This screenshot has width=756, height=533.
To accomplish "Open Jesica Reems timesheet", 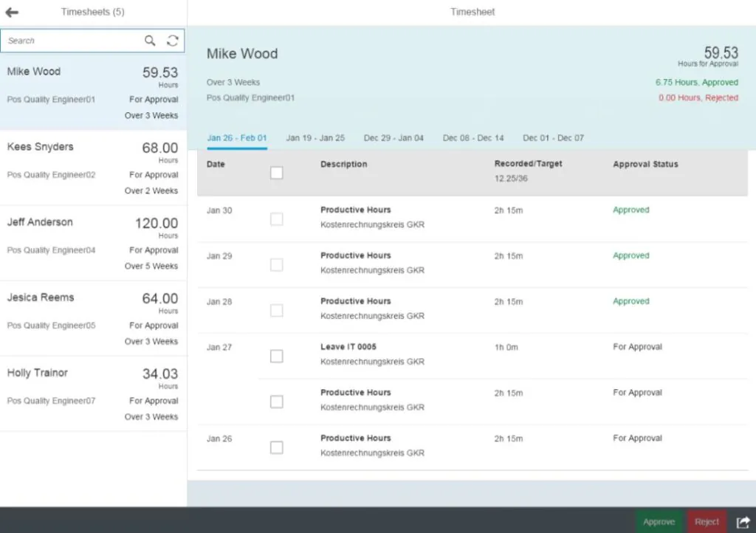I will point(93,319).
